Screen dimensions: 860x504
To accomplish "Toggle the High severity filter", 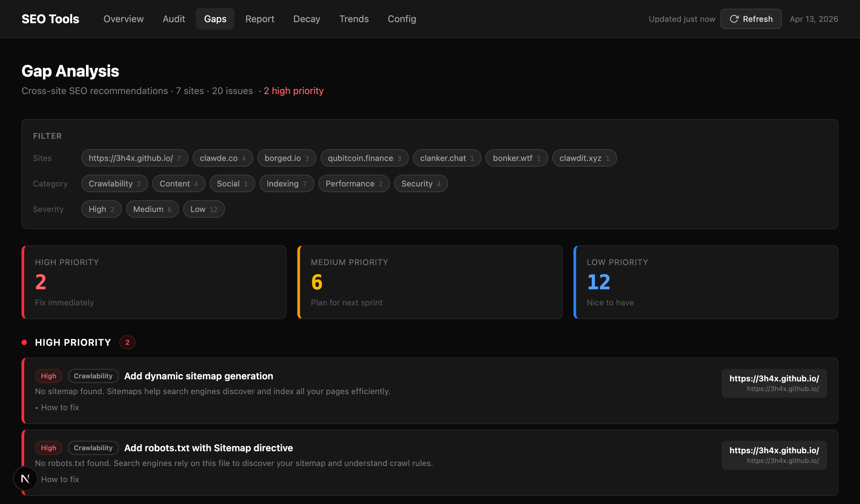I will tap(101, 209).
